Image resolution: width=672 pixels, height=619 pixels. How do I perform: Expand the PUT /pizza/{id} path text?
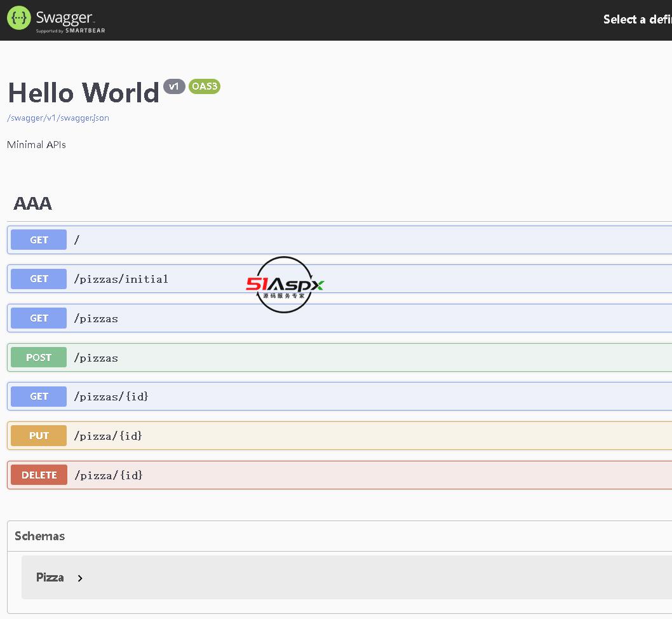[x=108, y=436]
